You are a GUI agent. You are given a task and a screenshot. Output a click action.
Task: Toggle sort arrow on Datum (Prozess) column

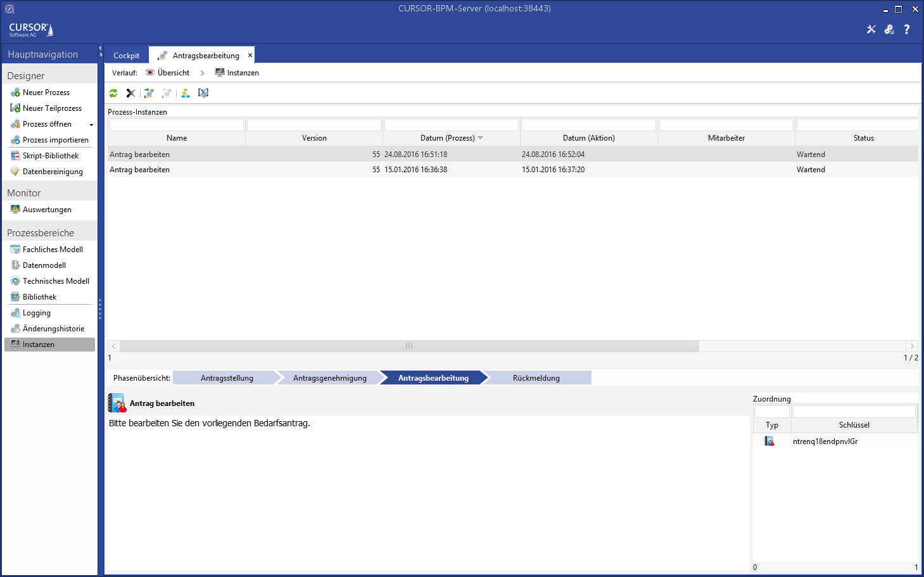tap(481, 138)
